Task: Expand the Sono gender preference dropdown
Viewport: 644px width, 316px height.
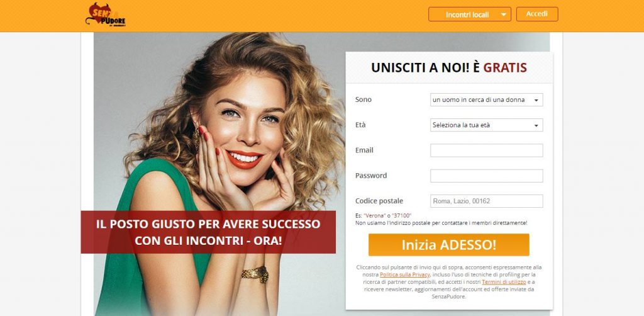Action: [486, 100]
